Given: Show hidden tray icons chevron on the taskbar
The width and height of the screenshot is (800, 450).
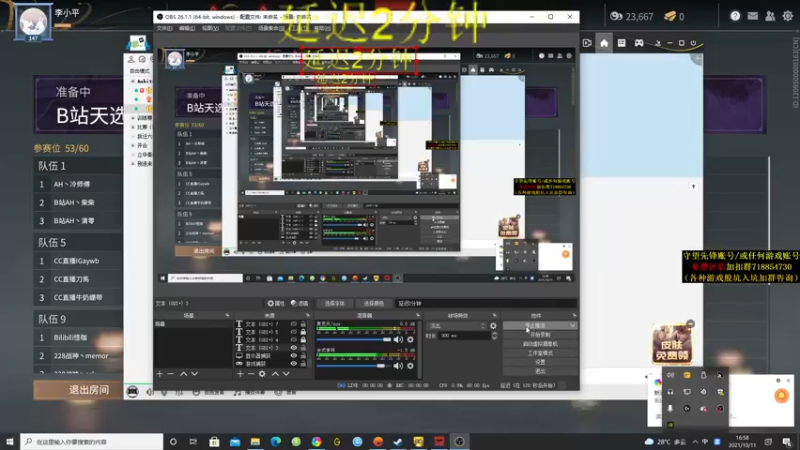Looking at the screenshot, I should [x=695, y=441].
